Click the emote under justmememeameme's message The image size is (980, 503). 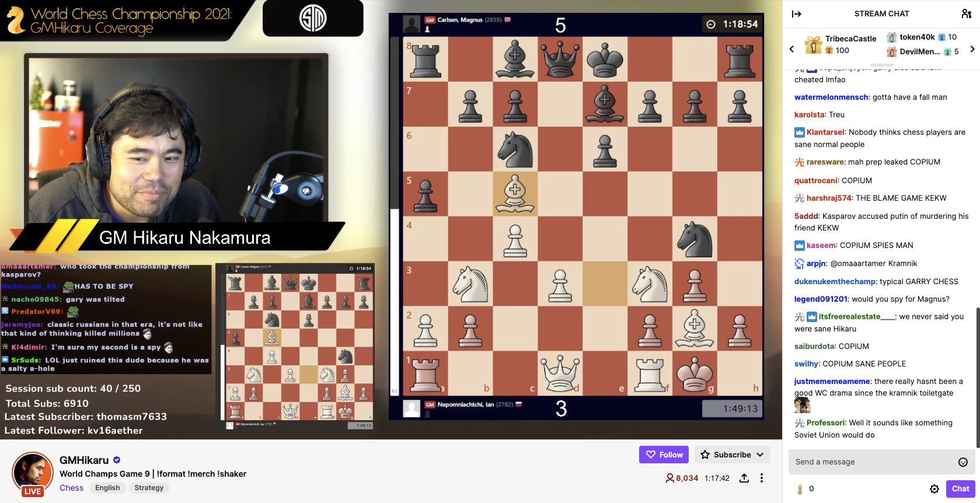802,405
